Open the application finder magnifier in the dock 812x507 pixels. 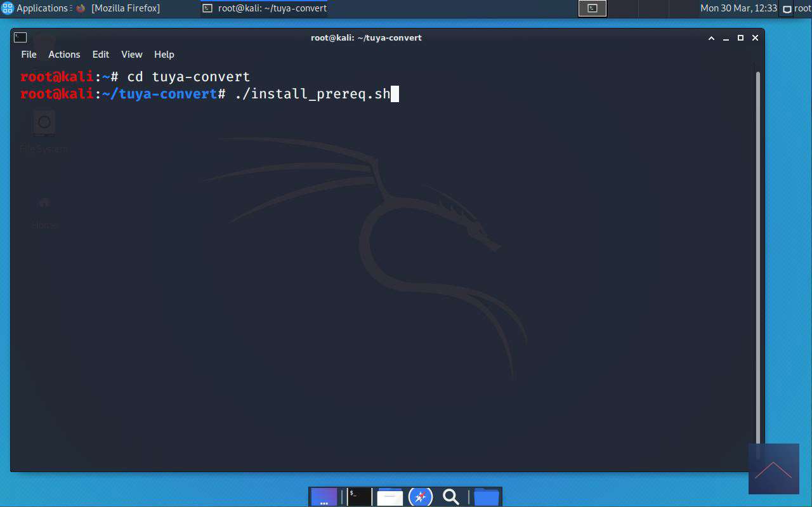451,496
